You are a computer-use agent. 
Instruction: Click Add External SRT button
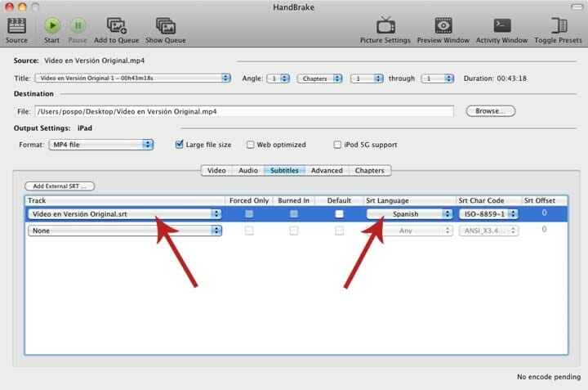click(x=60, y=186)
